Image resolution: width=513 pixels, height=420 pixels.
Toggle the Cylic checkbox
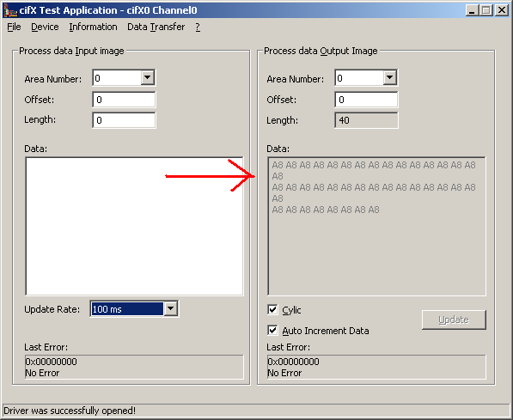tap(272, 309)
